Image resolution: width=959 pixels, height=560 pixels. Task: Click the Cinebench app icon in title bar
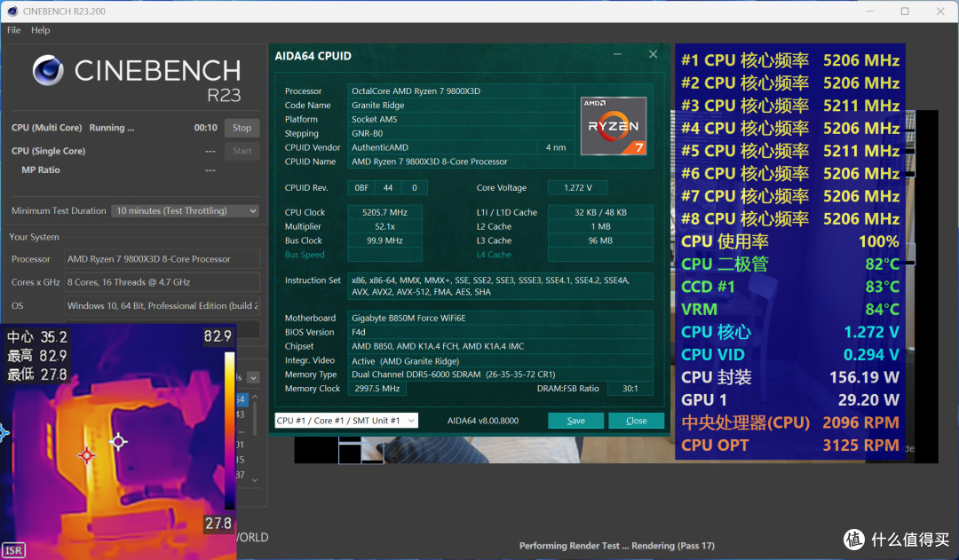pyautogui.click(x=12, y=11)
